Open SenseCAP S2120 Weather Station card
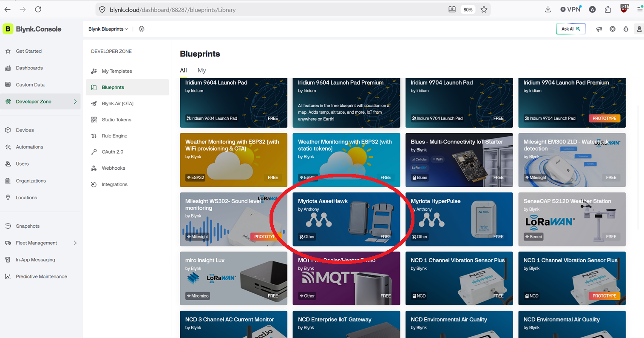Screen dimensions: 644x338 [572, 219]
